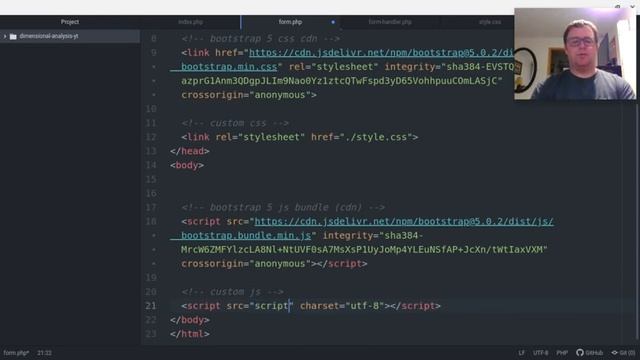Change line ending LF in status bar

(x=521, y=353)
